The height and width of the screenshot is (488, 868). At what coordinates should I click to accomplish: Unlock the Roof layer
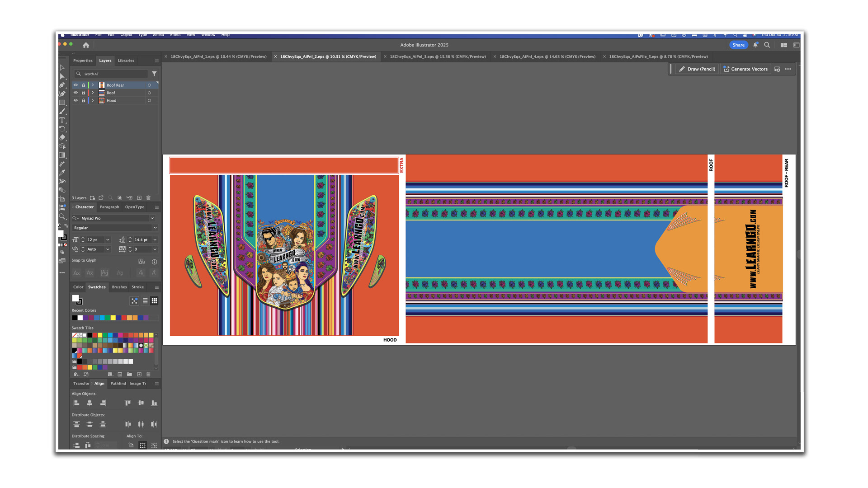pos(83,93)
